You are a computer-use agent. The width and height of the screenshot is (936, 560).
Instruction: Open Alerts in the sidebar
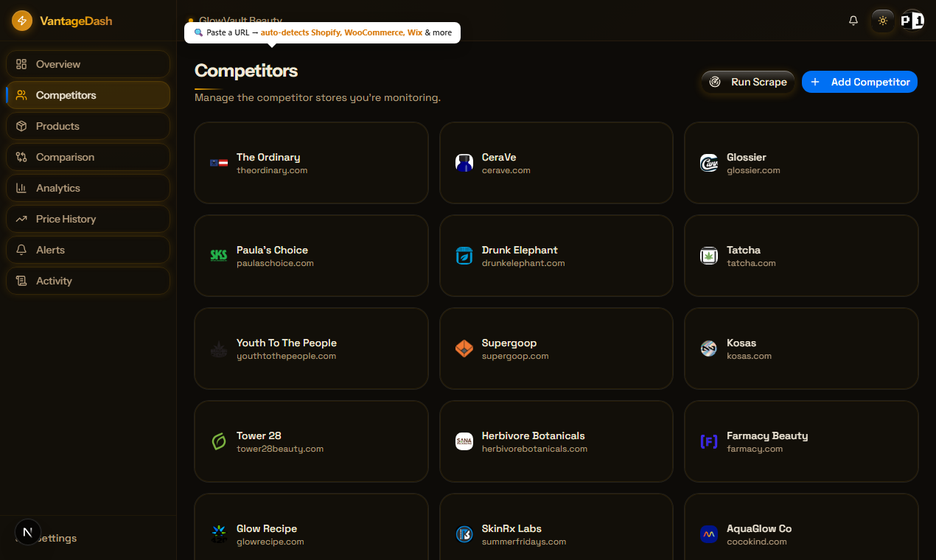coord(88,250)
